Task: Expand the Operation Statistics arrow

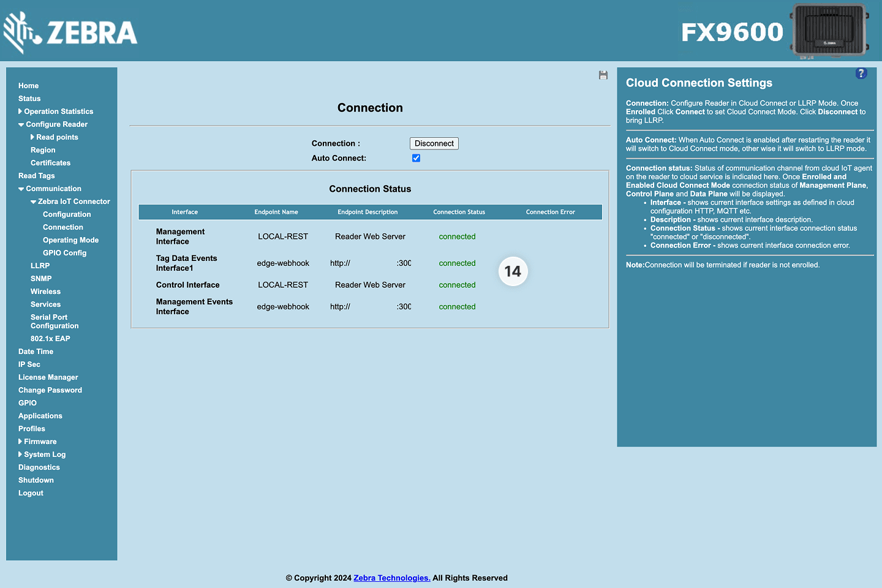Action: (20, 111)
